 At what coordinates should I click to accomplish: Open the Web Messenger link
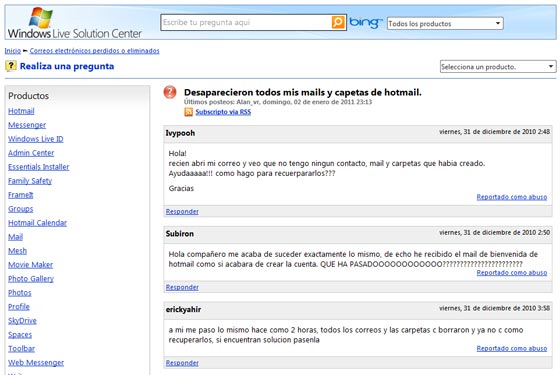[x=36, y=362]
